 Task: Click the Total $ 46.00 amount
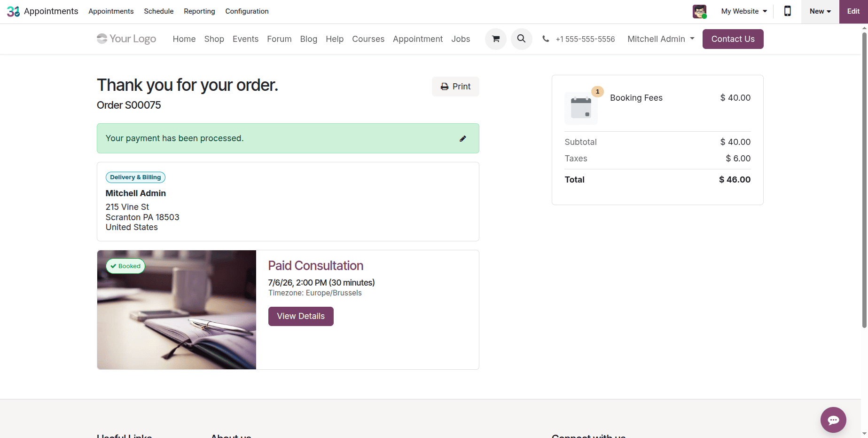(735, 180)
